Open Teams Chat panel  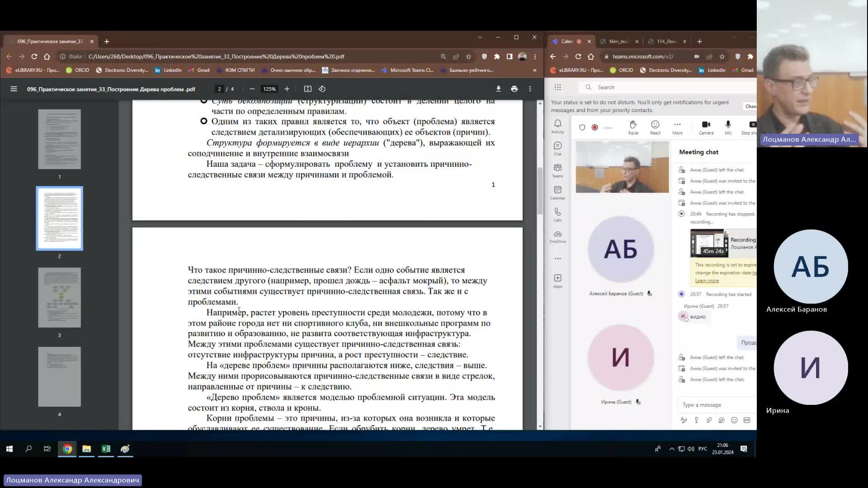click(x=557, y=149)
